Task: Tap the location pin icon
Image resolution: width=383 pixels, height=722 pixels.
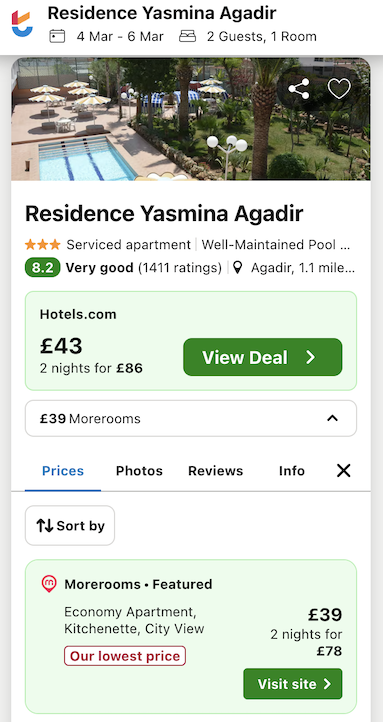Action: 238,268
